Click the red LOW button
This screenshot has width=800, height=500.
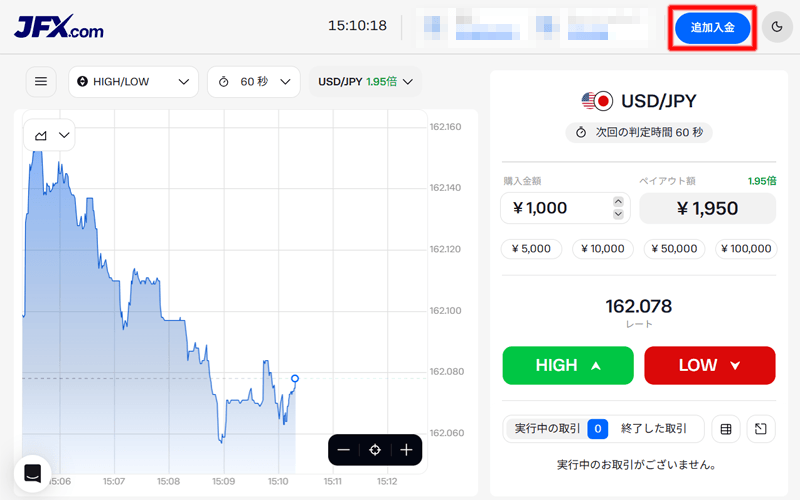[x=710, y=365]
